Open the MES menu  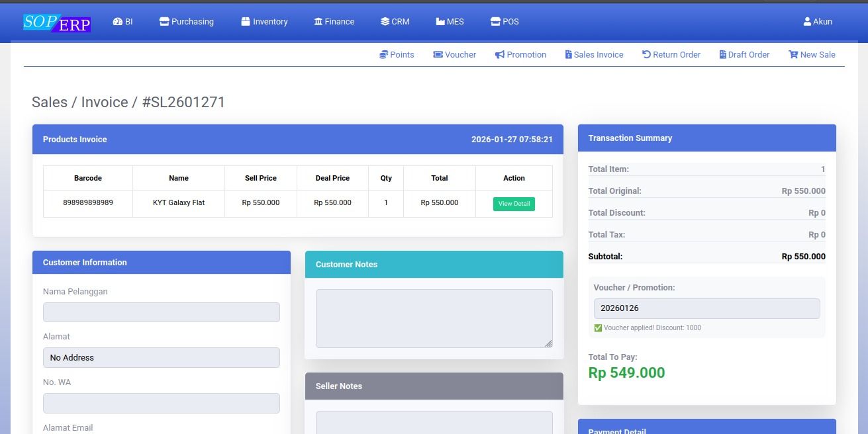tap(450, 22)
